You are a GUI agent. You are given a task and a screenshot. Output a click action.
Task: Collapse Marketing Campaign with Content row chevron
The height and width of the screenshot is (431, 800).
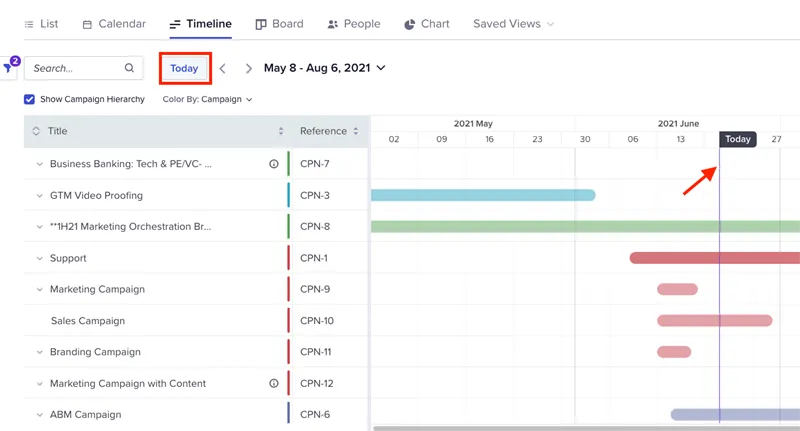coord(39,384)
